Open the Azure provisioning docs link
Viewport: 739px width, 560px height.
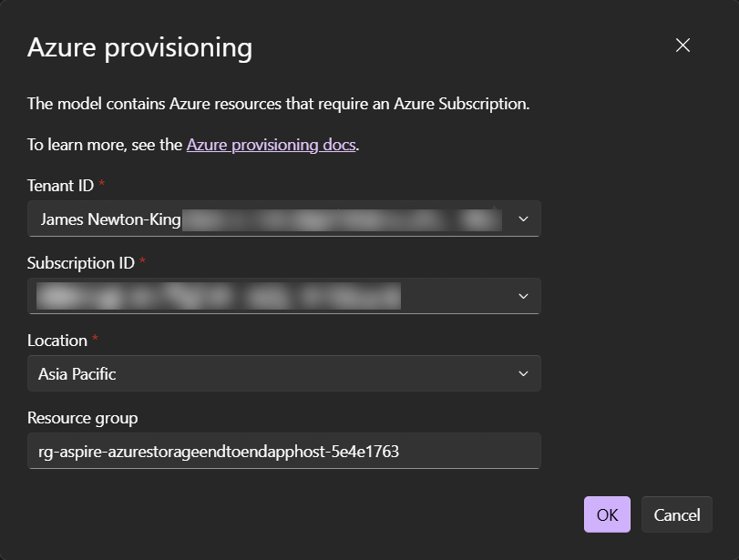(x=270, y=144)
